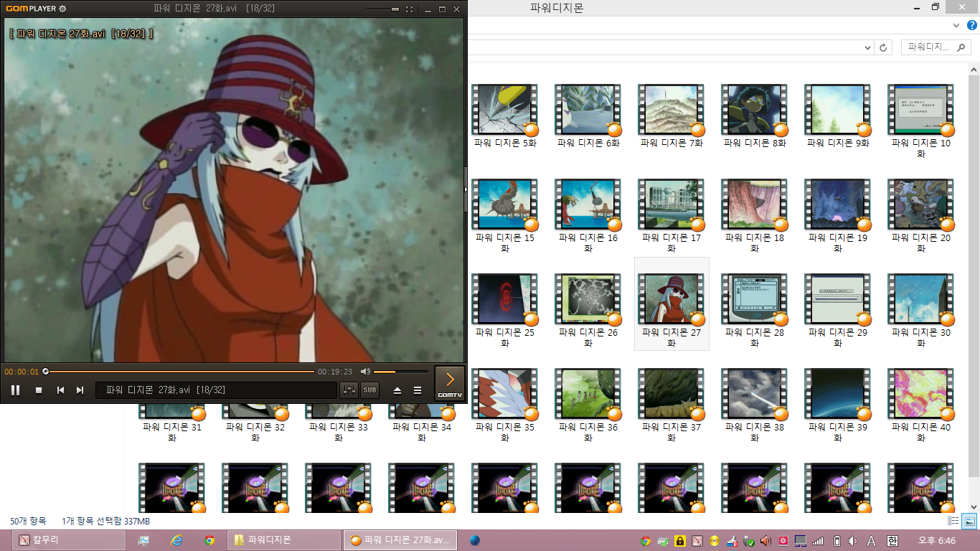Click Safely Remove Hardware tray icon

point(749,541)
